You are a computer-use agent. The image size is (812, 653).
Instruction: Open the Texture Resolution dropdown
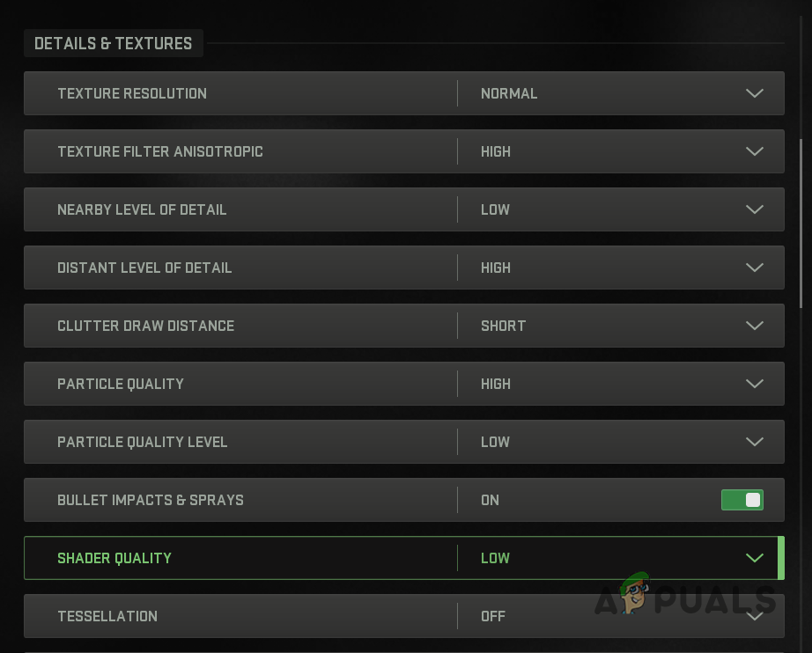(754, 93)
